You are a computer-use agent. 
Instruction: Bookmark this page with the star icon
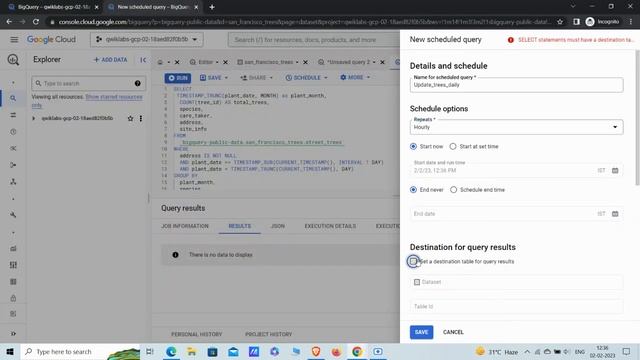[560, 22]
